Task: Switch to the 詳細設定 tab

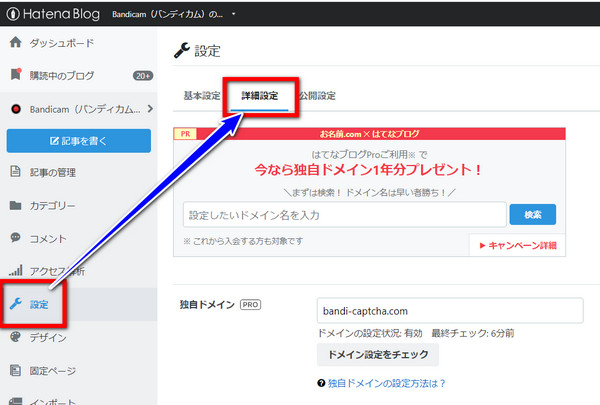Action: pyautogui.click(x=260, y=96)
